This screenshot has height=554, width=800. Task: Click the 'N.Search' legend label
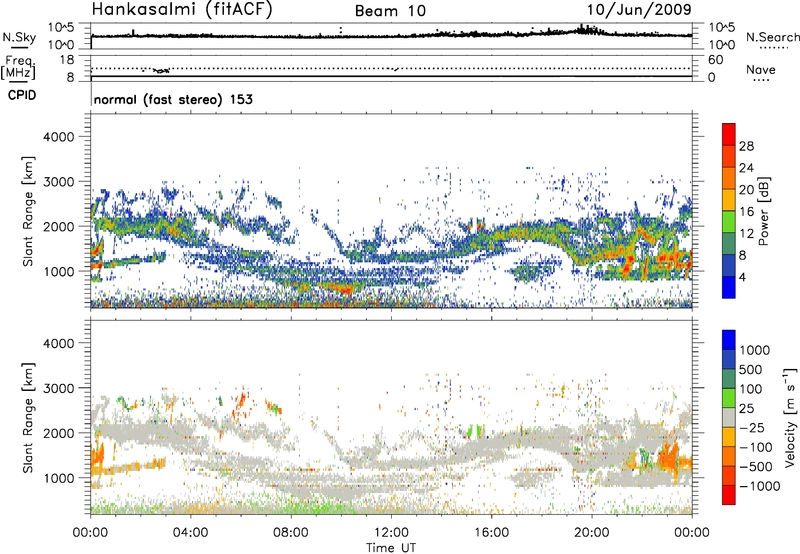tap(772, 37)
